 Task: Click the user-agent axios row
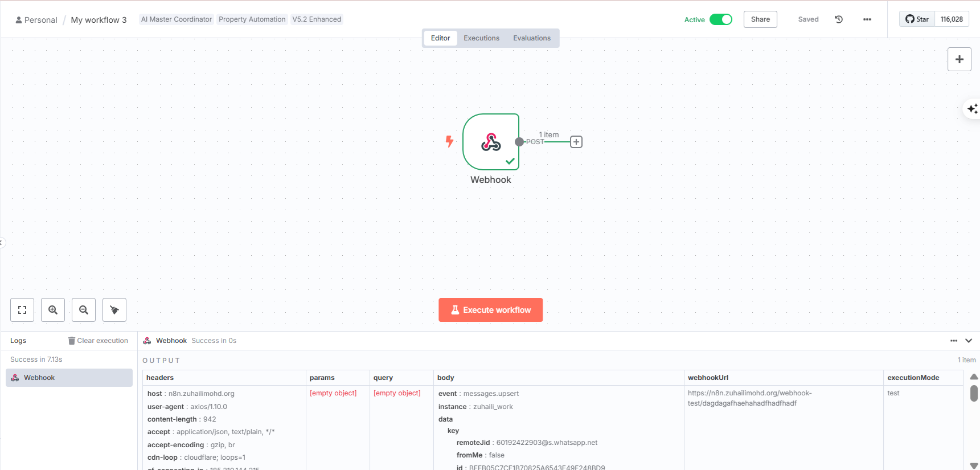(x=187, y=407)
